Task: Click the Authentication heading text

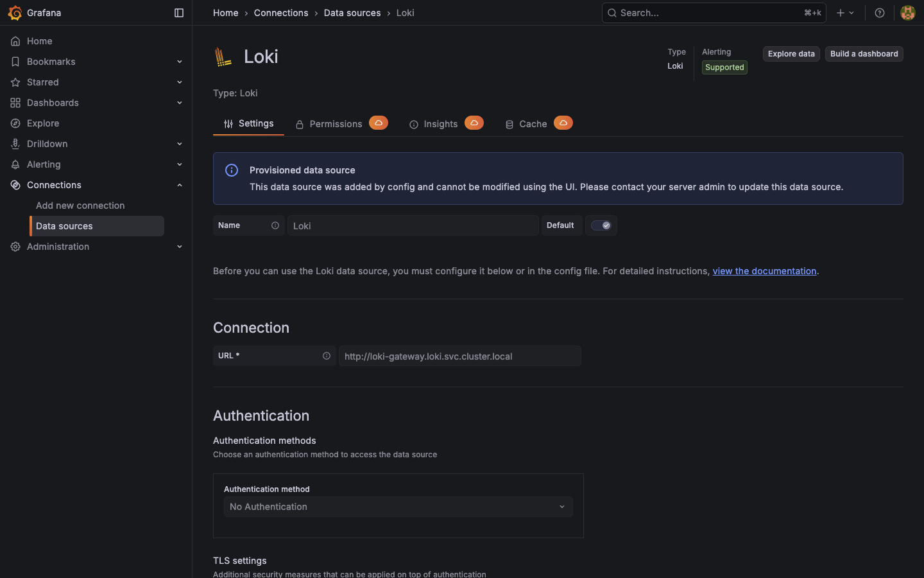Action: coord(261,416)
